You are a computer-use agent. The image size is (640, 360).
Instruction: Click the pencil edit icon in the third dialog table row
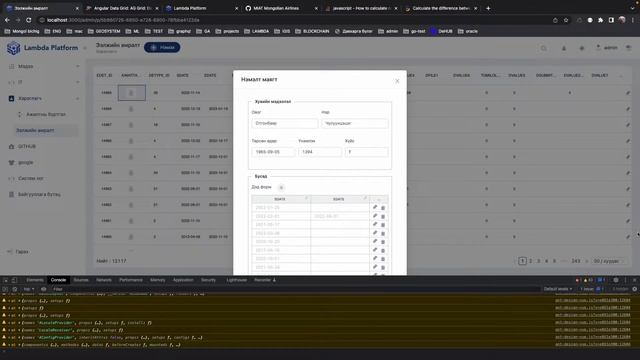point(375,224)
